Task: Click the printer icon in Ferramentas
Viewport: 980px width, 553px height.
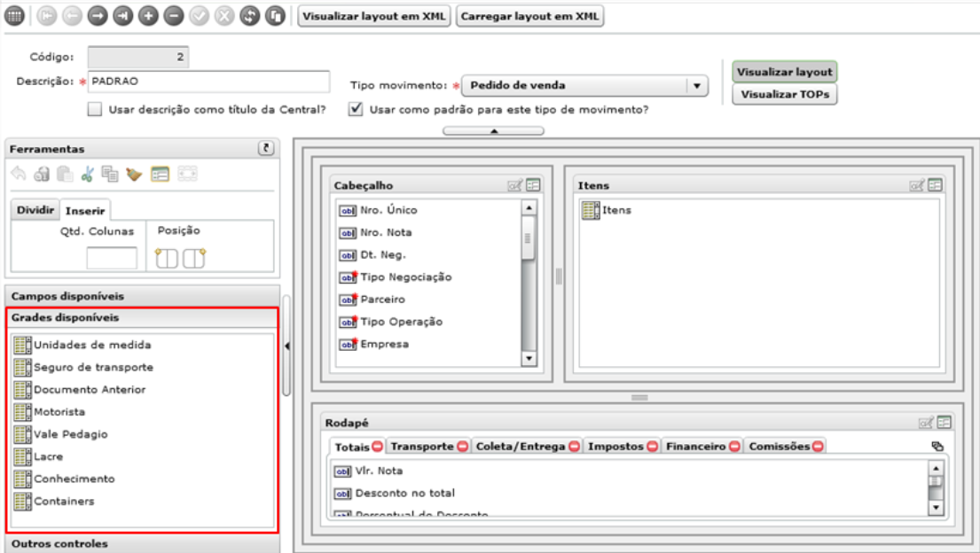Action: click(x=42, y=175)
